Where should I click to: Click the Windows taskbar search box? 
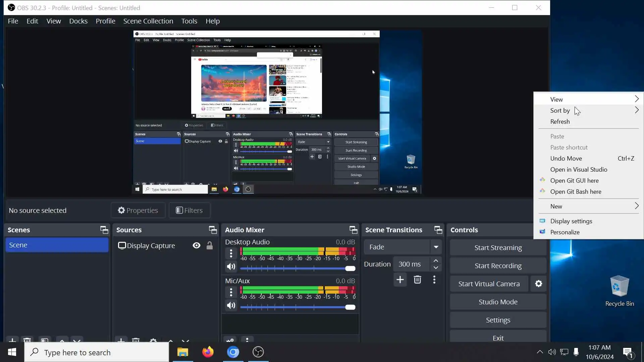pos(97,353)
